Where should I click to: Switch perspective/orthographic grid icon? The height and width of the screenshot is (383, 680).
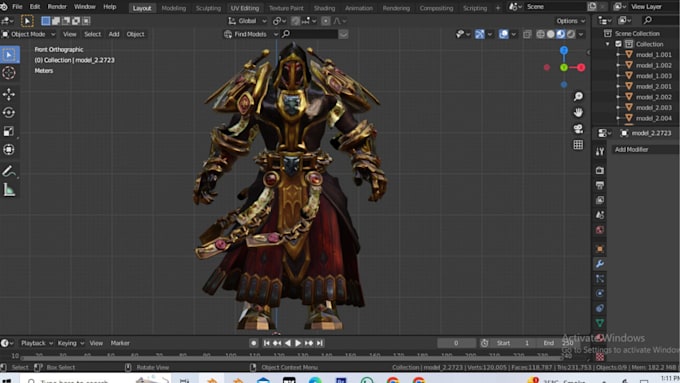pyautogui.click(x=578, y=144)
